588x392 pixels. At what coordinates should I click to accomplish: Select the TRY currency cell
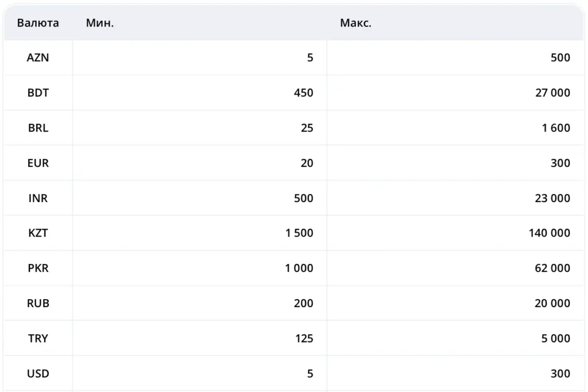click(x=38, y=338)
